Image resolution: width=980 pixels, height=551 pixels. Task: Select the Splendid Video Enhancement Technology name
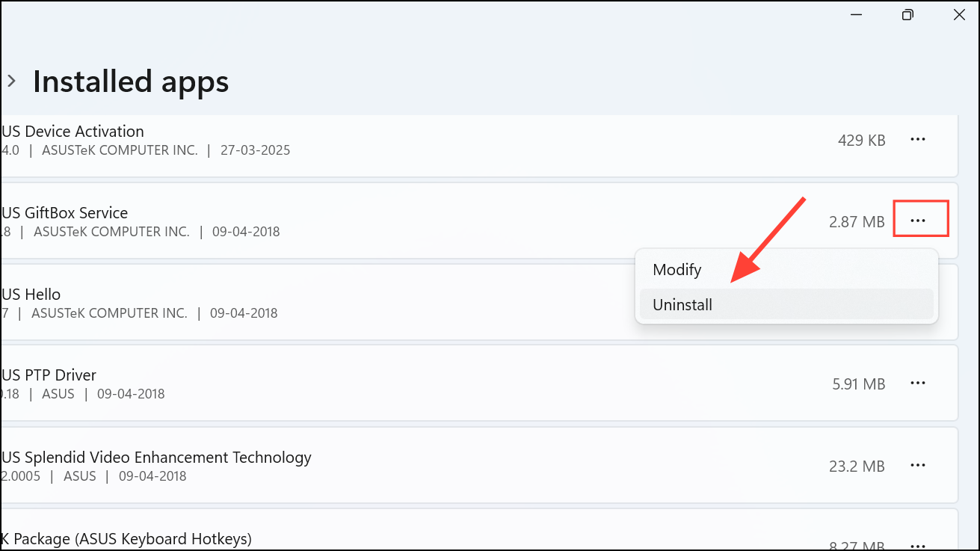pyautogui.click(x=156, y=458)
